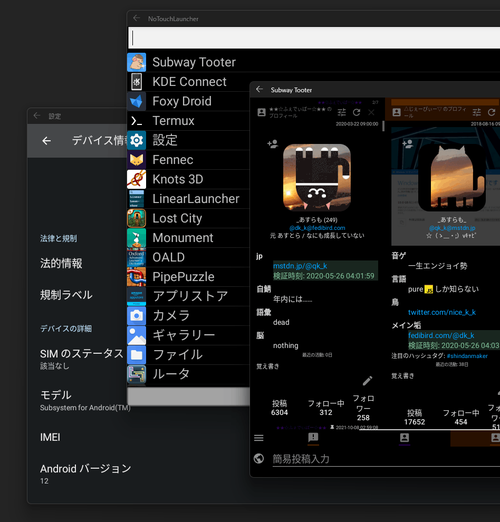Click follow icon beside right profile avatar

[x=408, y=144]
